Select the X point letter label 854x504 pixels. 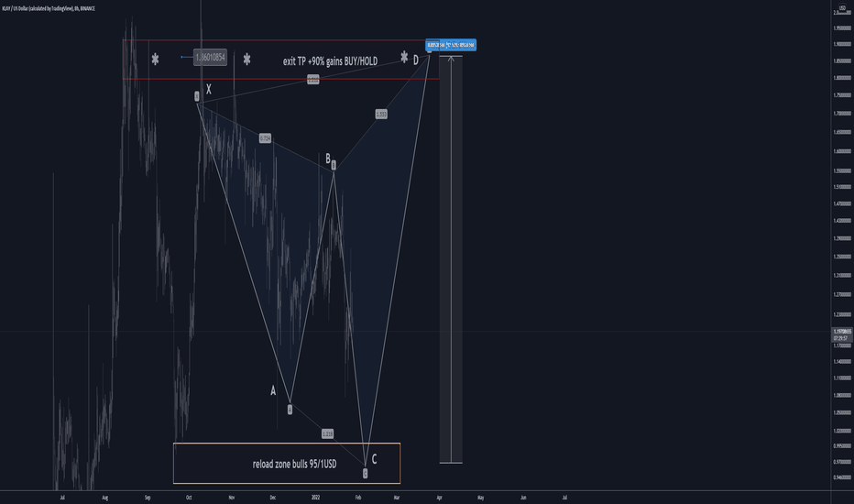209,90
